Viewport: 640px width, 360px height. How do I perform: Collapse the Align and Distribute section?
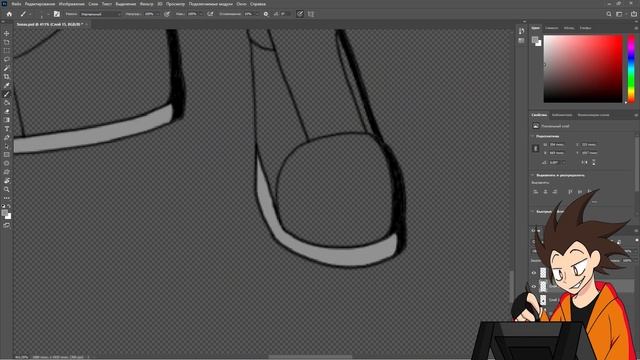tap(533, 175)
